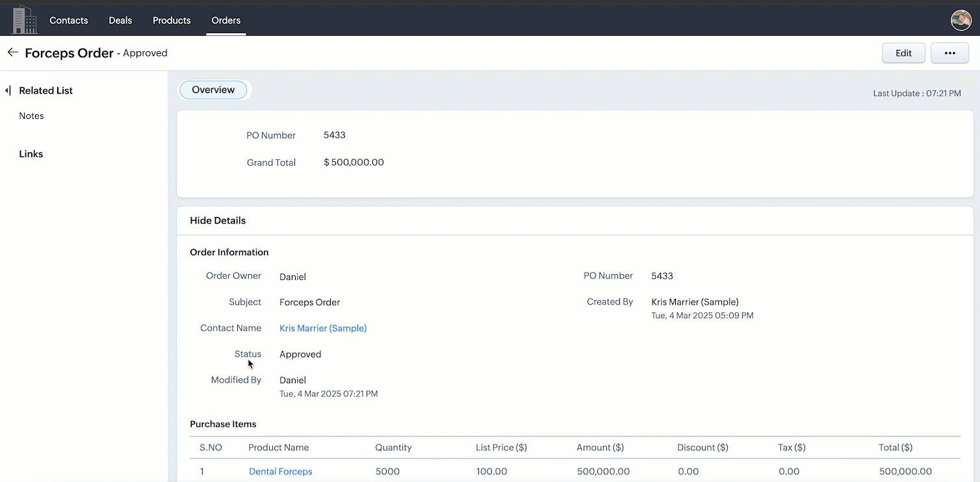The width and height of the screenshot is (980, 482).
Task: Click the S.NO column header
Action: 211,448
